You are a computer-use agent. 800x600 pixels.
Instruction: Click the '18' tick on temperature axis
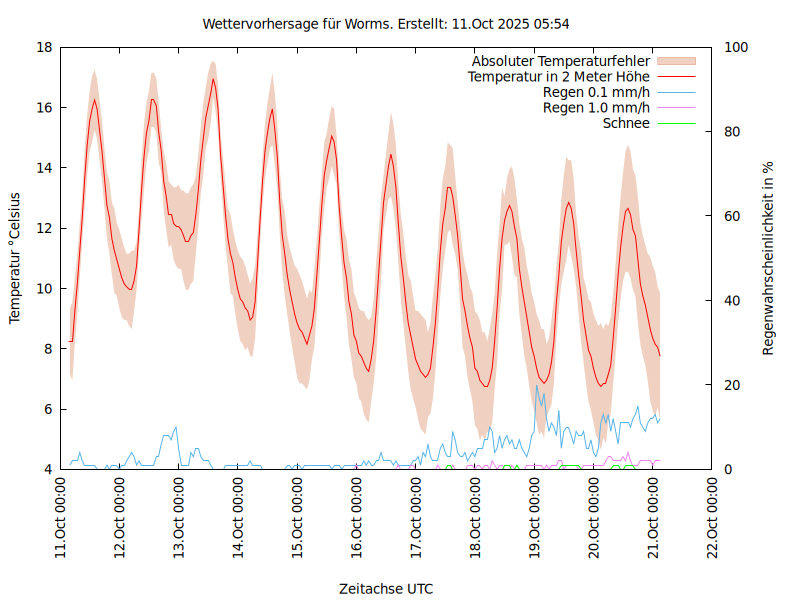(44, 47)
